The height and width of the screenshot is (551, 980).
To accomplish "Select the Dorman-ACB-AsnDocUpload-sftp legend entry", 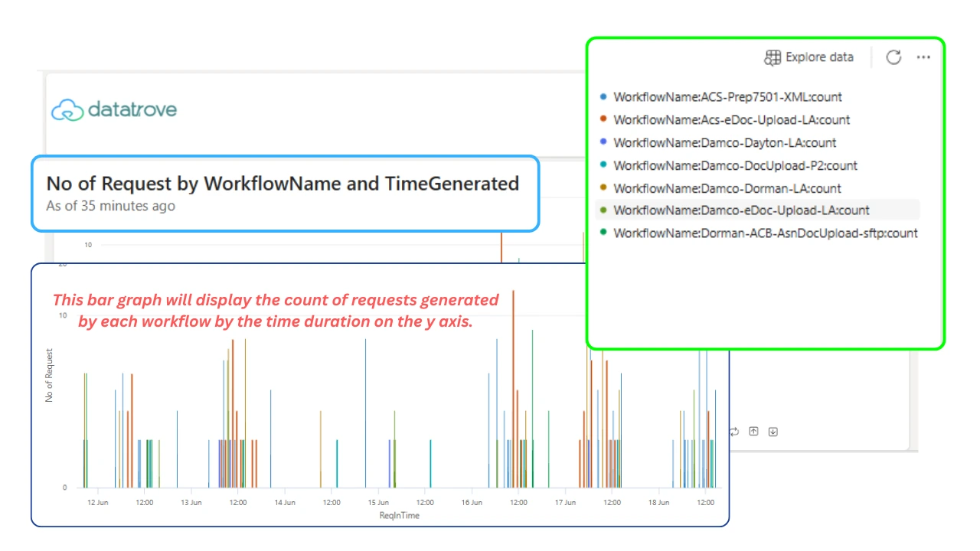I will click(x=758, y=233).
